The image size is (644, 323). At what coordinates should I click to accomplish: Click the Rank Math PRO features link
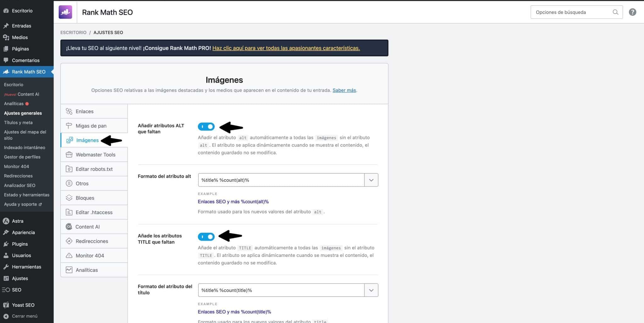point(286,48)
